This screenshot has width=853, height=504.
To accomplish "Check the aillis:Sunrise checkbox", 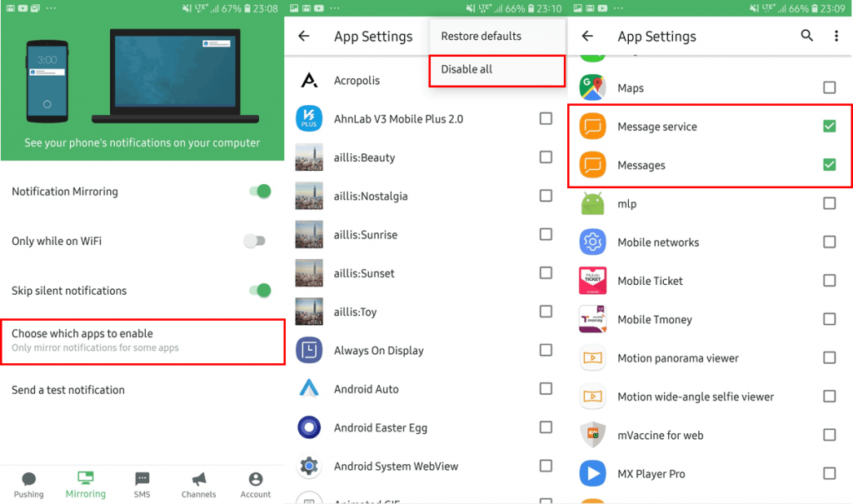I will click(546, 235).
